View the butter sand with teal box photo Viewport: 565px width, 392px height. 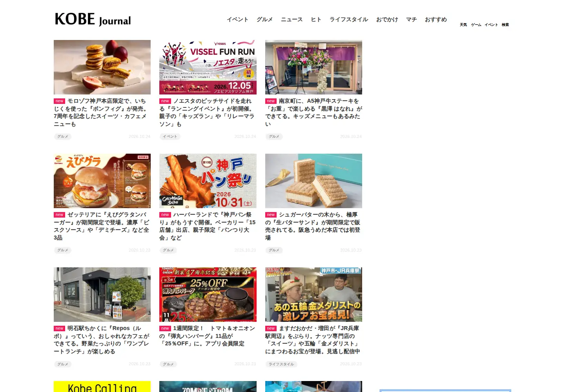[313, 181]
